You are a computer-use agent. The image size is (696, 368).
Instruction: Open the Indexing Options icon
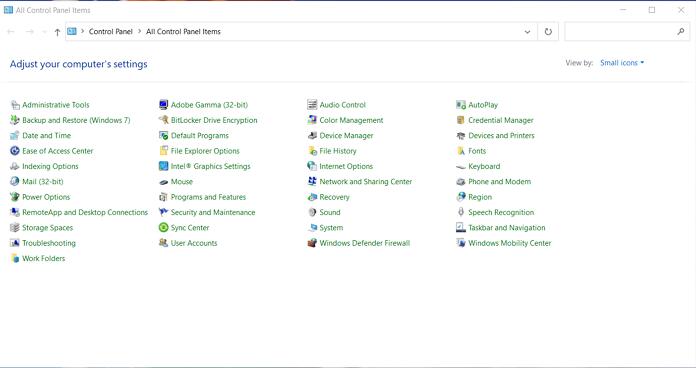coord(15,166)
